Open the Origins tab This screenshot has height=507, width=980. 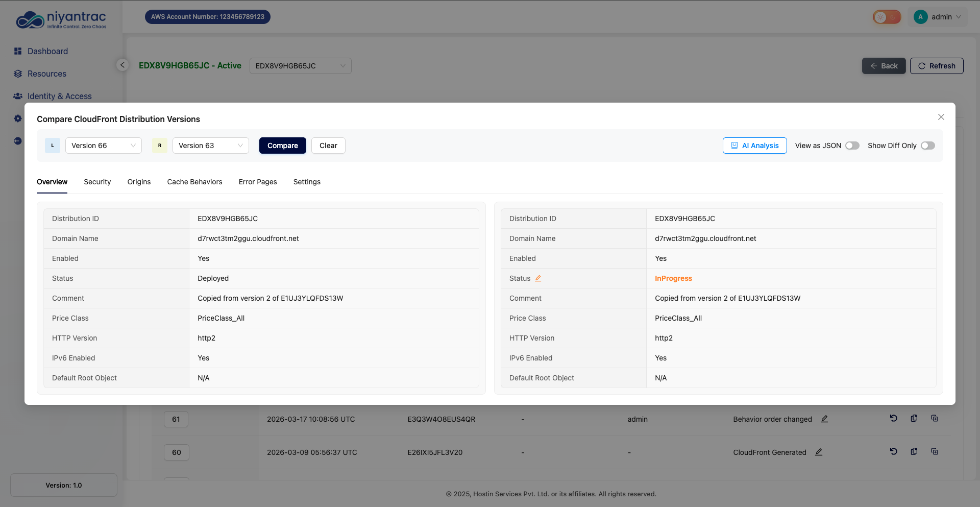(x=139, y=182)
